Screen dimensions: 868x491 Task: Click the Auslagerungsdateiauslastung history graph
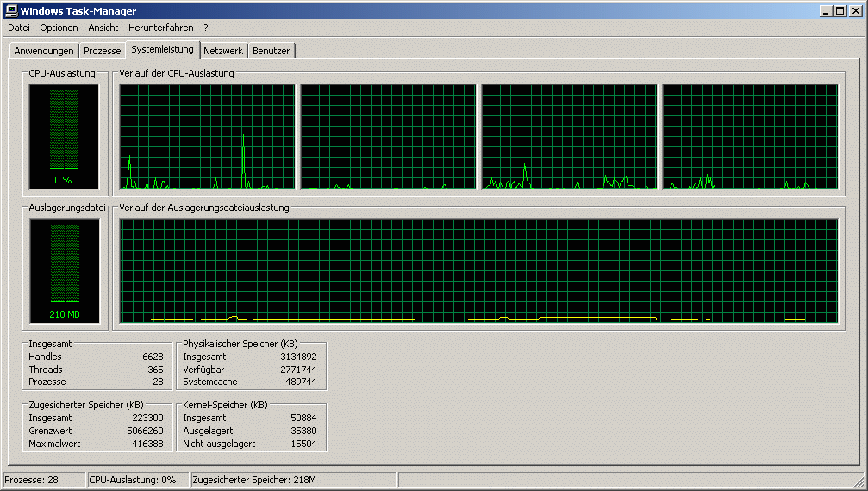pos(479,271)
